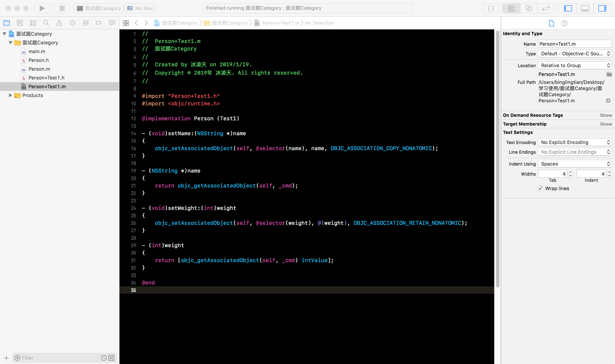Switch to the Assistant editor icon
The image size is (615, 364).
coord(529,8)
